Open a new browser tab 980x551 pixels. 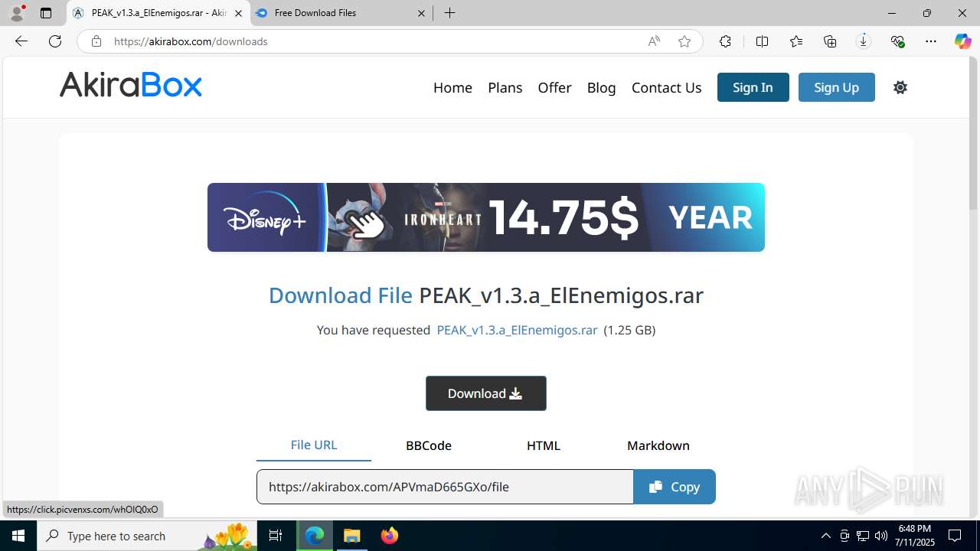tap(450, 13)
